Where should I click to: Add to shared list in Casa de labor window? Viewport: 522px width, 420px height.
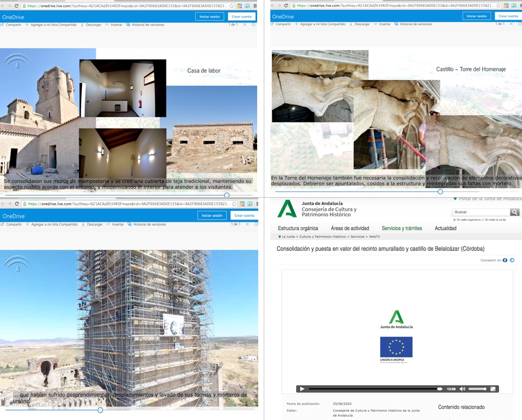point(51,25)
